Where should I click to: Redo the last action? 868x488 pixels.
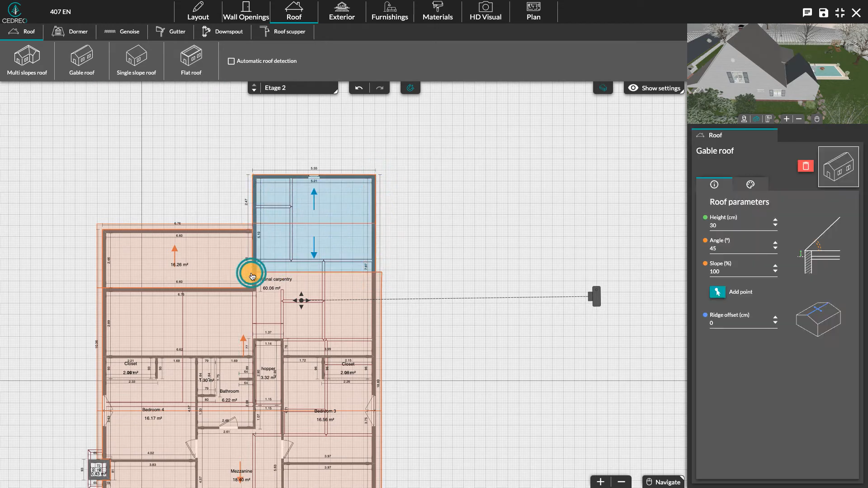[380, 88]
